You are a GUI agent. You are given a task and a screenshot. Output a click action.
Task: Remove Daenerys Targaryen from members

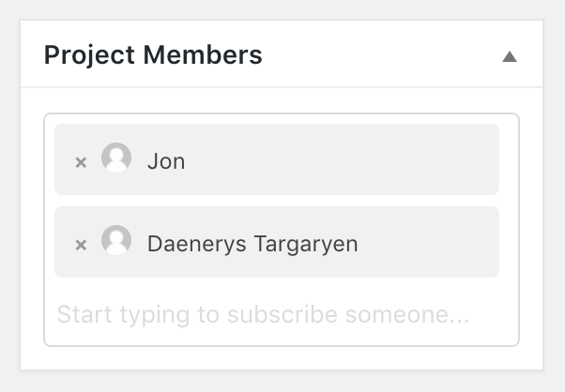81,244
